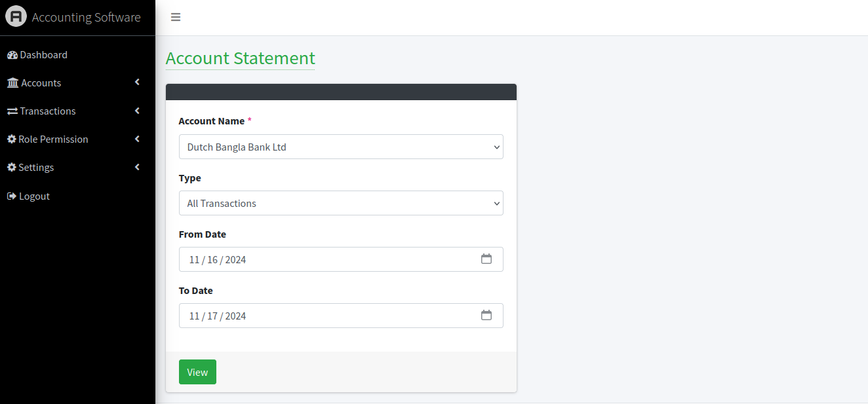Open the Account Name dropdown

pos(341,147)
